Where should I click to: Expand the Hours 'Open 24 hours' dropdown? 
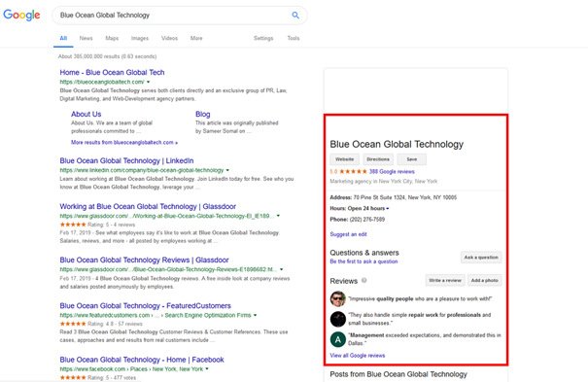click(388, 208)
